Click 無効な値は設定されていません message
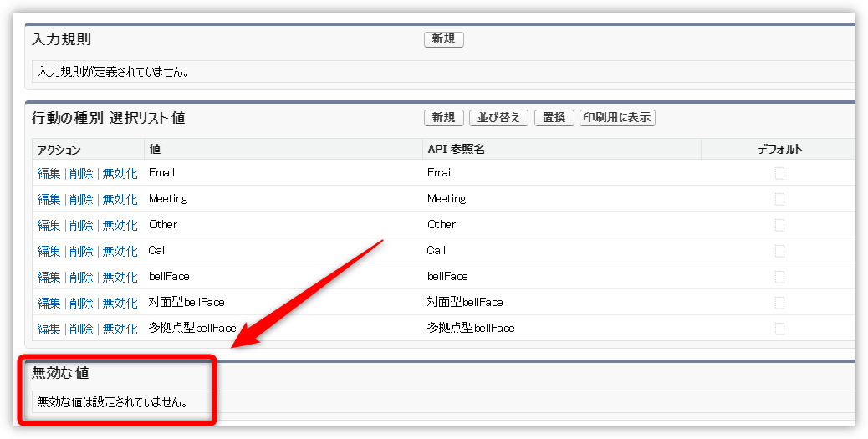Screen dimensions: 868x439 click(112, 402)
